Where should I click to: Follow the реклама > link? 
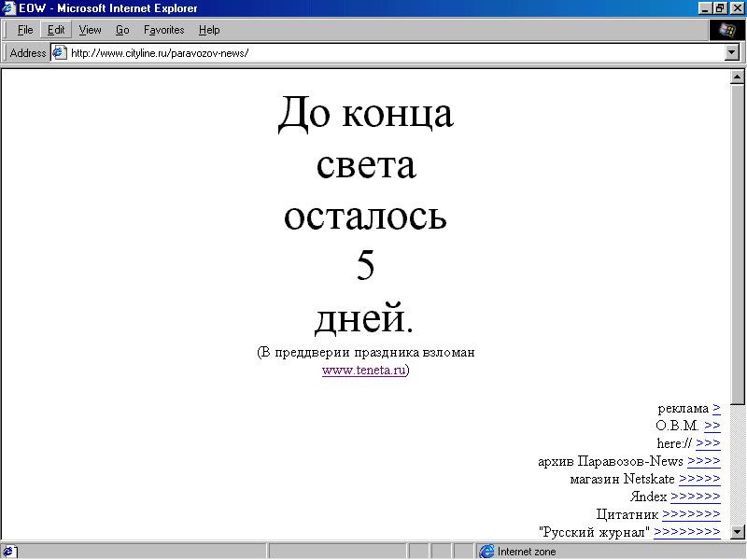click(x=716, y=408)
